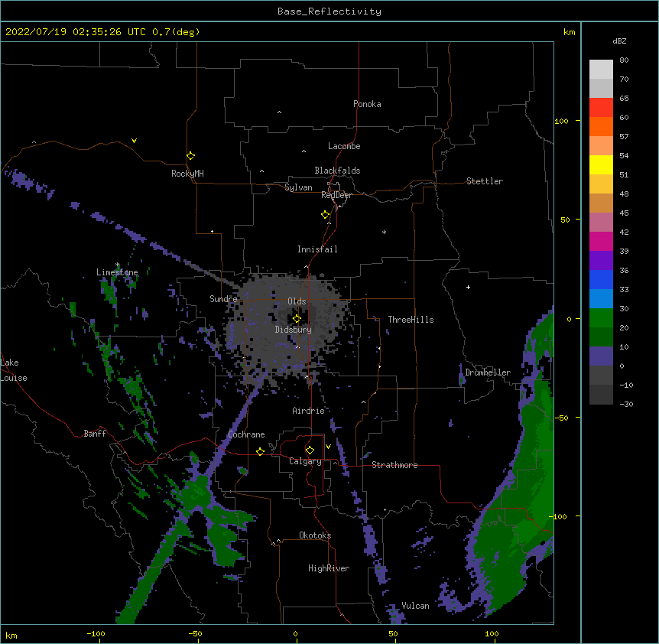
Task: Select the magenta swatch in dBZ legend
Action: [601, 241]
